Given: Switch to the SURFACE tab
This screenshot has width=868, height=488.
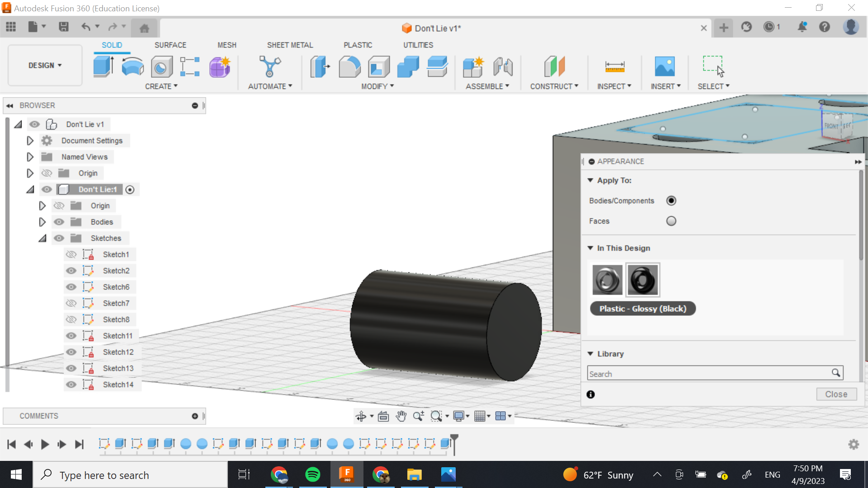Looking at the screenshot, I should click(170, 45).
